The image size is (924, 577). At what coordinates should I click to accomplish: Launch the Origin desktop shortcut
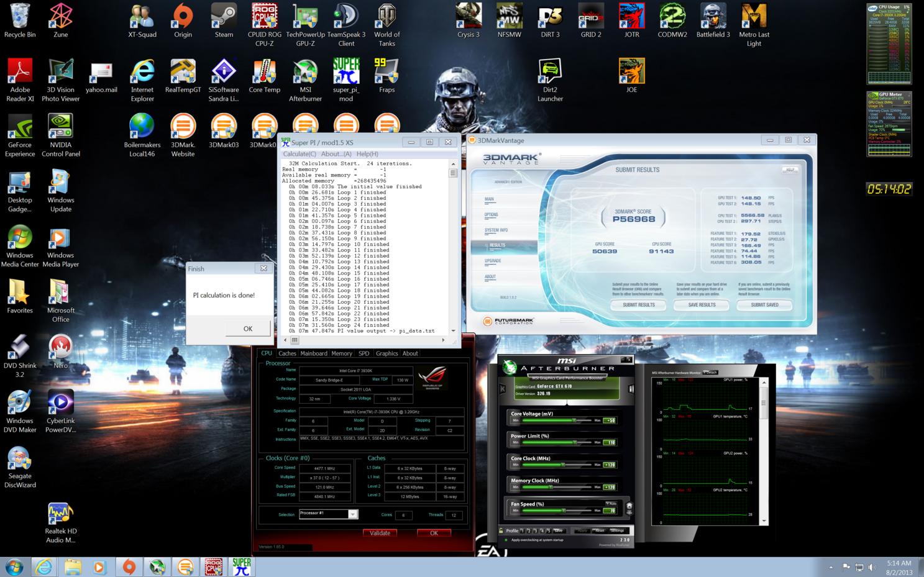click(x=183, y=20)
